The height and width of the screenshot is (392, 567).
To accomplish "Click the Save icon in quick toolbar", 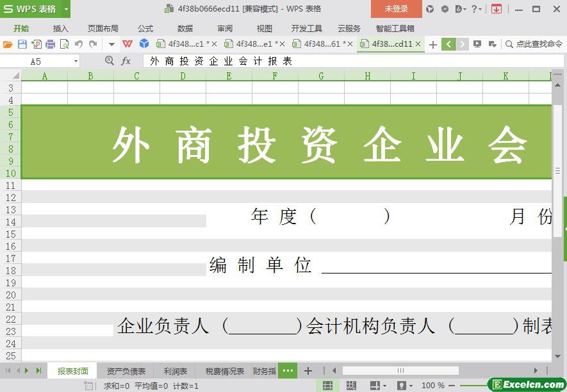I will 22,44.
